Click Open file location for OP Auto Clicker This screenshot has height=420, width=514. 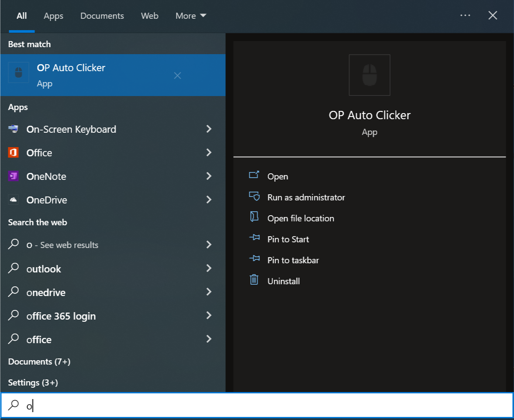click(x=300, y=218)
